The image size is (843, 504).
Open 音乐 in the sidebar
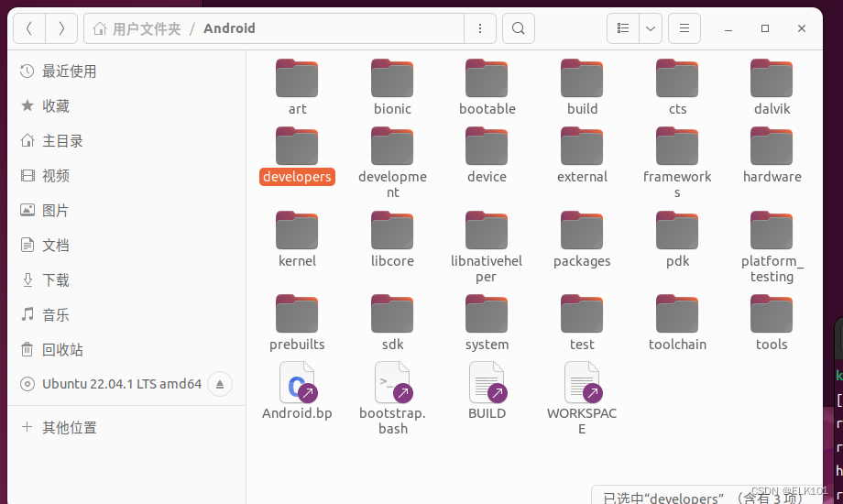click(126, 314)
